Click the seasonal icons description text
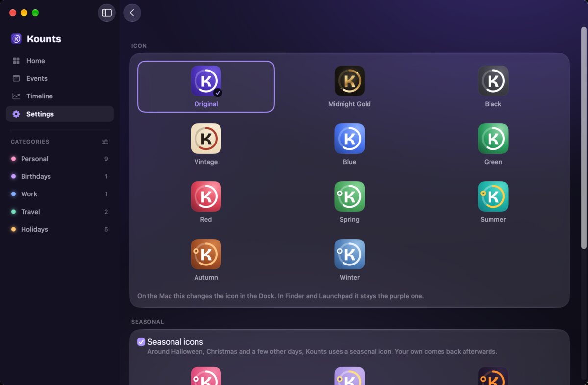Image resolution: width=588 pixels, height=385 pixels. 322,351
